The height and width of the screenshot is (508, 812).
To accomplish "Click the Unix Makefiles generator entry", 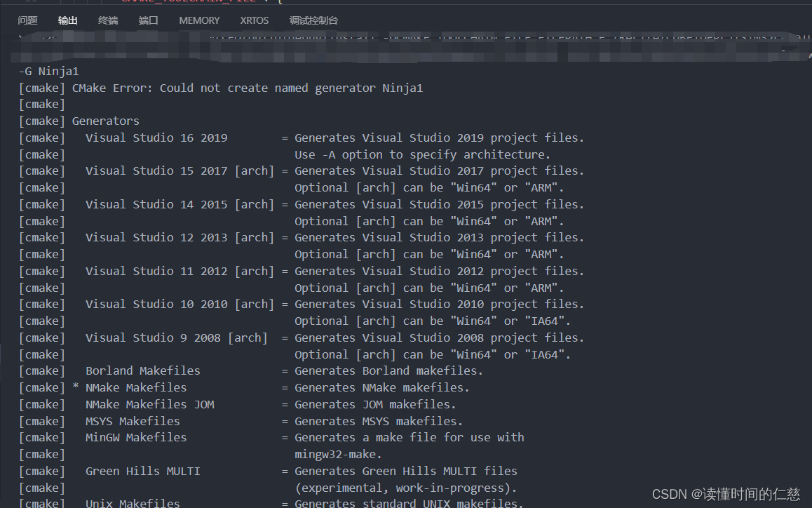I will (x=132, y=502).
